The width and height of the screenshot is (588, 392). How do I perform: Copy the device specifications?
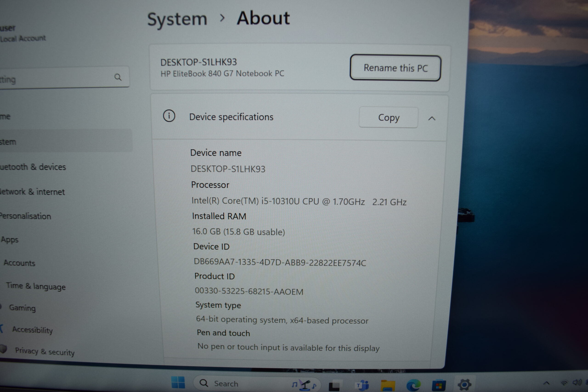(388, 118)
